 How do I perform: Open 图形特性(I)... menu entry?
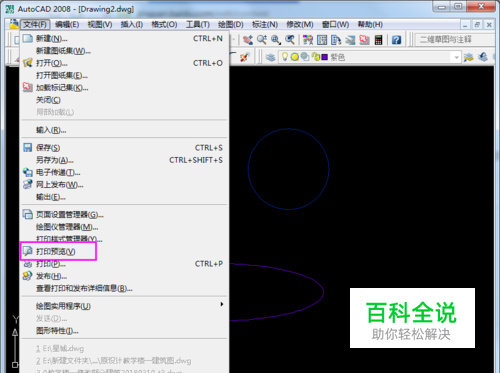124,331
